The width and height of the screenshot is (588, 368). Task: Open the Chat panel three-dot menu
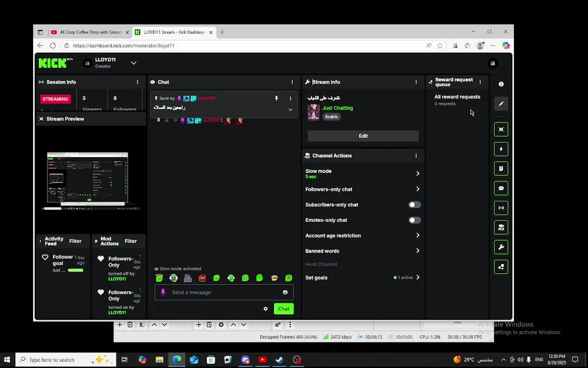click(292, 82)
